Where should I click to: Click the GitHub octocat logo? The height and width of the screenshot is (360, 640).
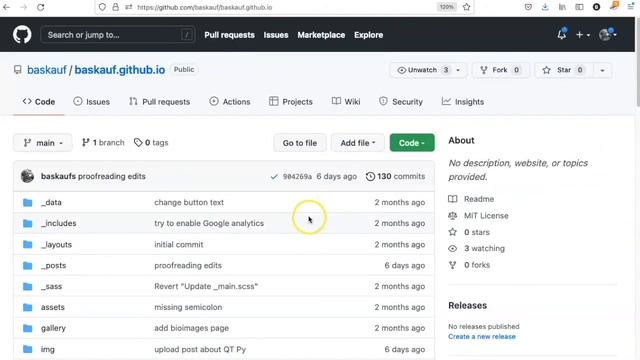pyautogui.click(x=22, y=35)
